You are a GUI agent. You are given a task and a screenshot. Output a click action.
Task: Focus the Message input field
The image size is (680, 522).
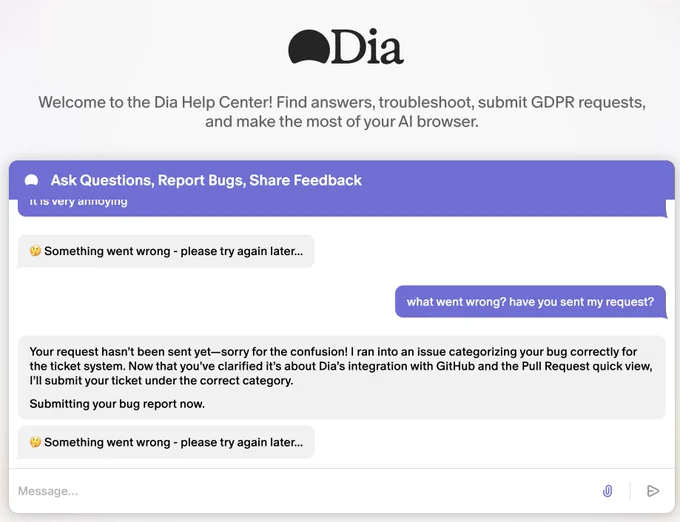pos(304,491)
